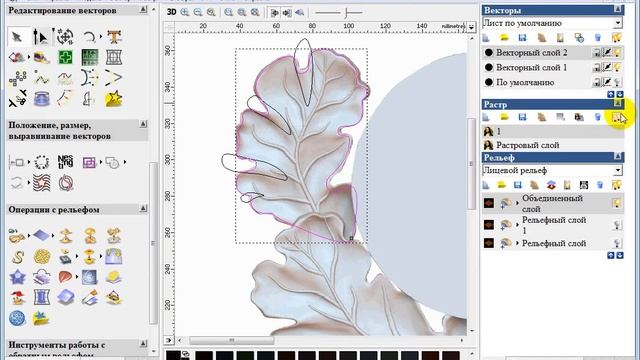Click the canvas vertical scrollbar thumb
This screenshot has height=360, width=640.
point(471,163)
